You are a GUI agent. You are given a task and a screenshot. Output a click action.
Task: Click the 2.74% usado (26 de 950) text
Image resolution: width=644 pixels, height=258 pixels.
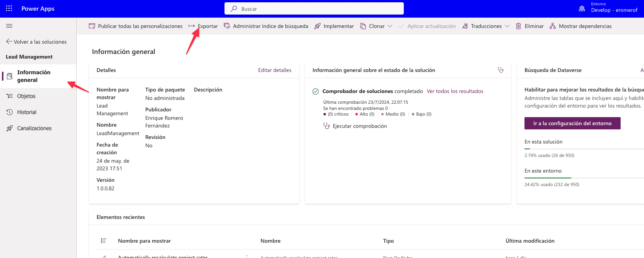pyautogui.click(x=549, y=155)
